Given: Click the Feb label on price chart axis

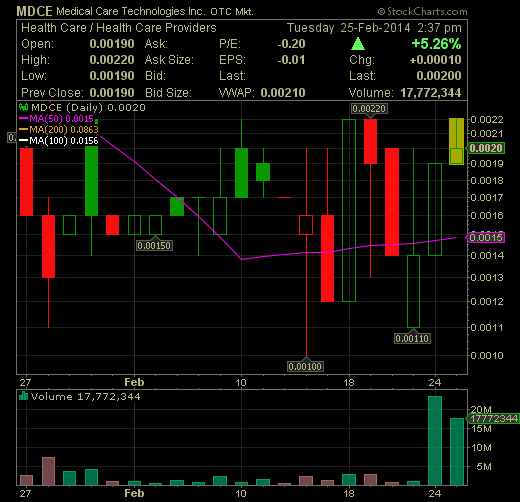Looking at the screenshot, I should pyautogui.click(x=134, y=382).
